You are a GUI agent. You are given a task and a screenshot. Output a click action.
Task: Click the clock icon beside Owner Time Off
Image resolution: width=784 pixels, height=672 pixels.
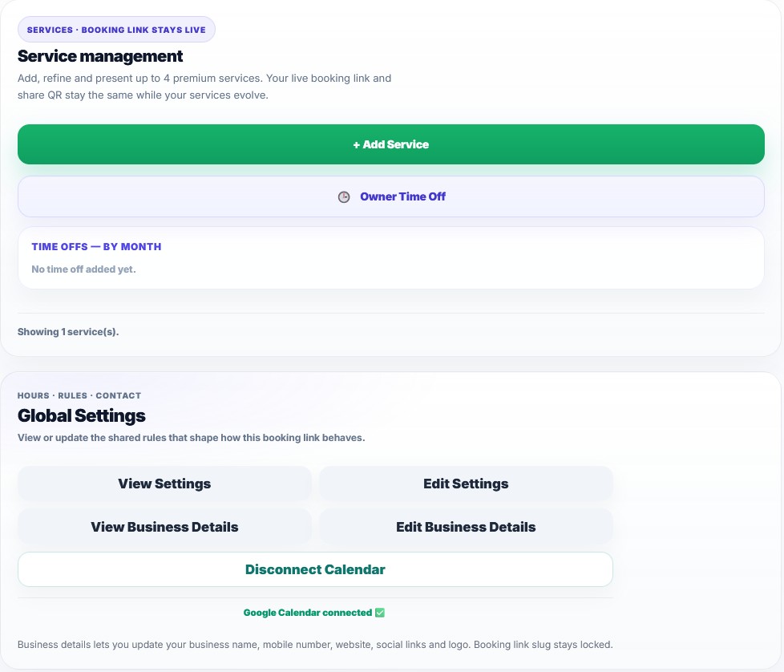tap(344, 197)
